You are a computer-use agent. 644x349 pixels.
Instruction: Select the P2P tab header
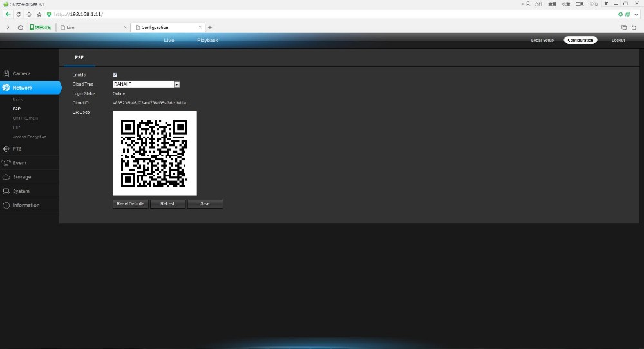point(79,57)
